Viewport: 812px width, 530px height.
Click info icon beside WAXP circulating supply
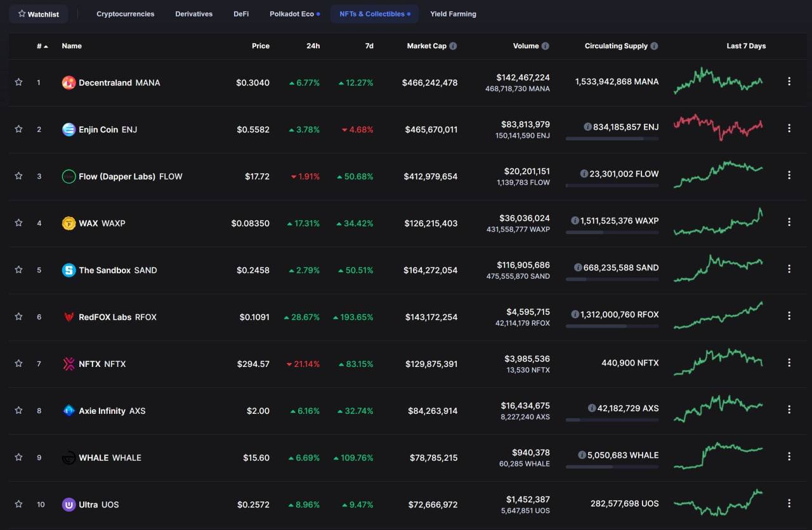(575, 221)
